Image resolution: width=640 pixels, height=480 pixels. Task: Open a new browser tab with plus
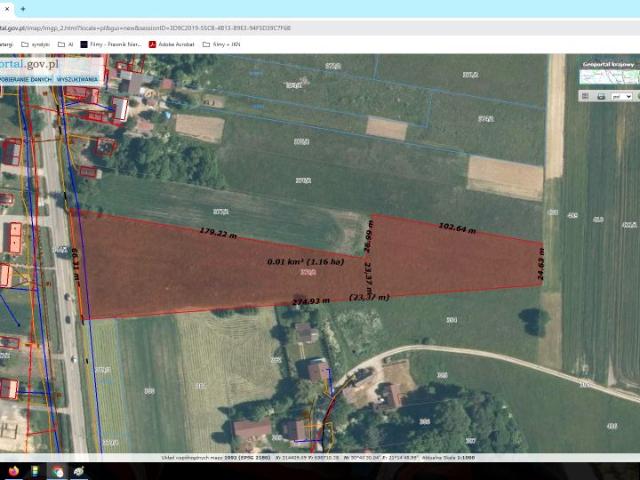tap(23, 9)
